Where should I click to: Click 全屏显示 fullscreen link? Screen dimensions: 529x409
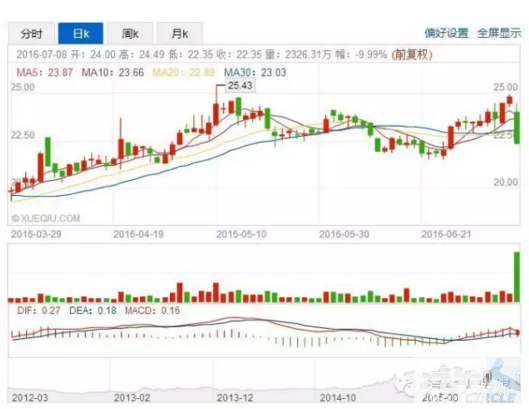click(499, 33)
